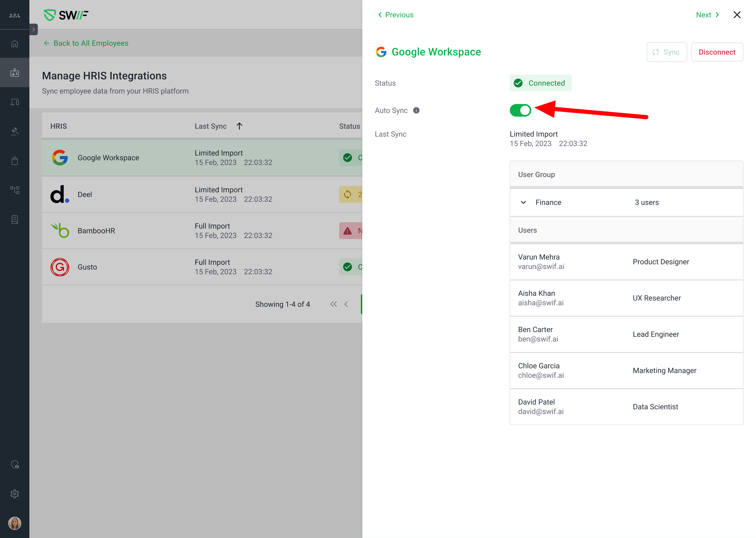
Task: Click the Sync button
Action: [x=666, y=52]
